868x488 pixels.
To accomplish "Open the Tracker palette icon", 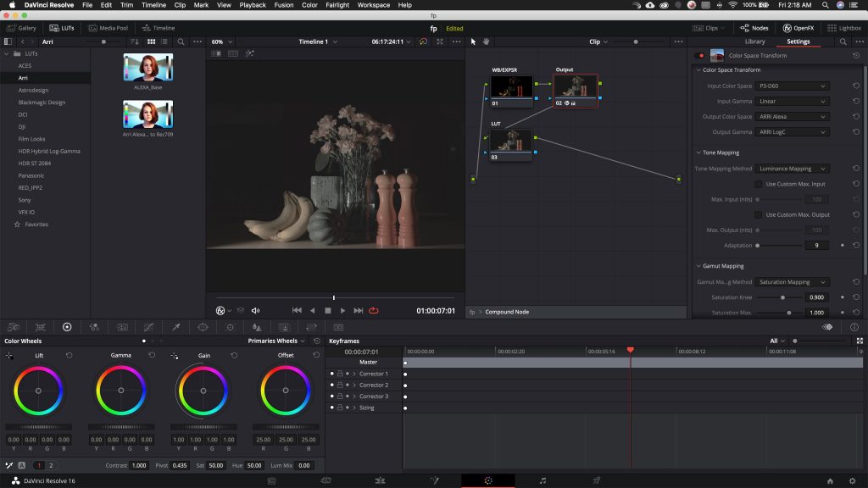I will (230, 327).
